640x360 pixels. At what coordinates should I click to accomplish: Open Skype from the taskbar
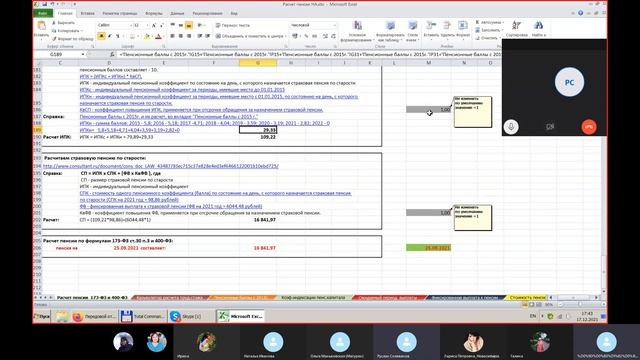[x=191, y=316]
